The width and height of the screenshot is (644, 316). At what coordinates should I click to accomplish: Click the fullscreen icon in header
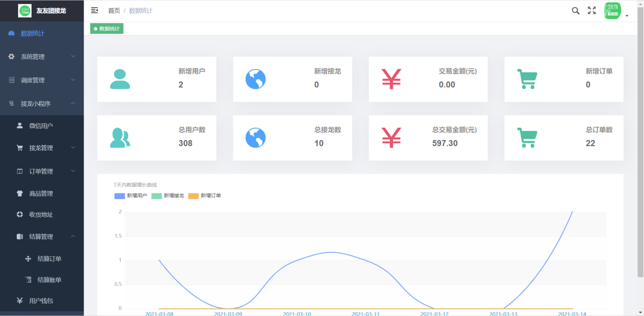(591, 10)
